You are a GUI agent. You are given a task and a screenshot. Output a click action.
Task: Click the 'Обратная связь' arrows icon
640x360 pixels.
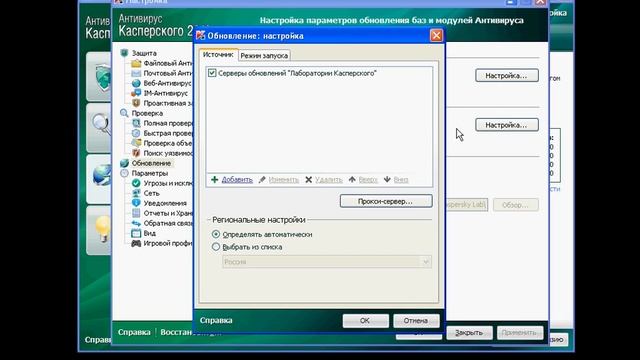pyautogui.click(x=136, y=223)
